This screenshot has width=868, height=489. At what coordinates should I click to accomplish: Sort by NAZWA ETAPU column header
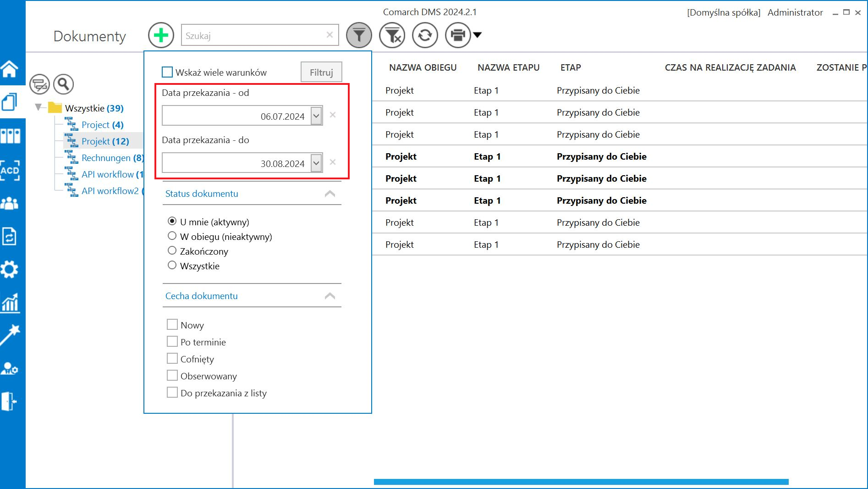[508, 67]
